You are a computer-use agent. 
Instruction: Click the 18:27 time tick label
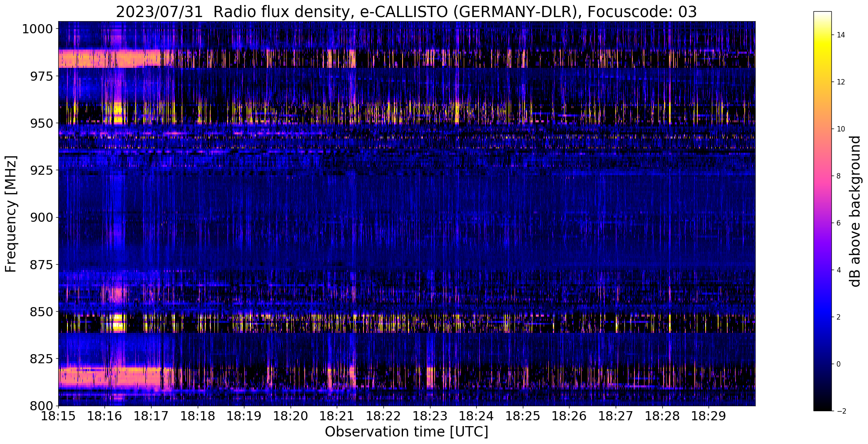[x=616, y=416]
